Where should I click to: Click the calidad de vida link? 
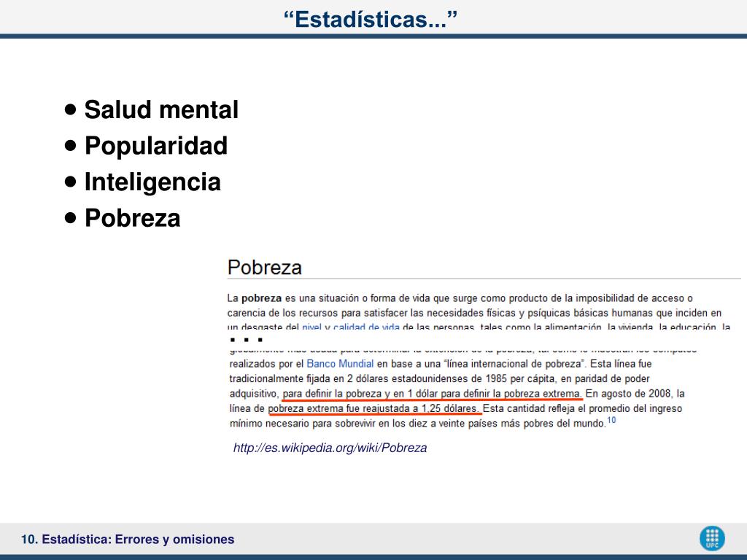366,327
